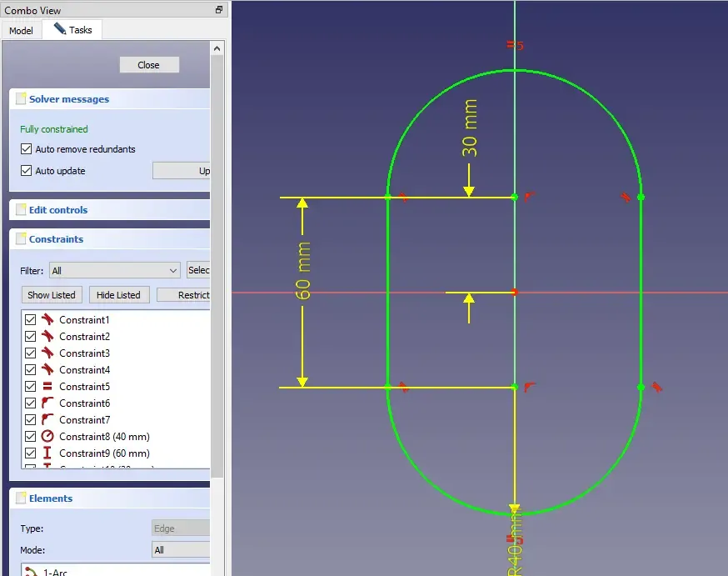Uncheck Constraint9 (60 mm) checkbox
Image resolution: width=728 pixels, height=576 pixels.
[30, 453]
